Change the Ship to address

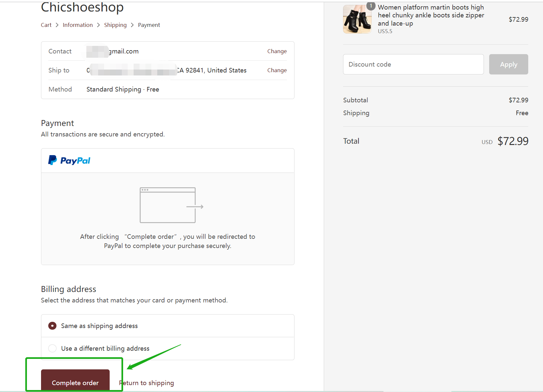pyautogui.click(x=277, y=70)
